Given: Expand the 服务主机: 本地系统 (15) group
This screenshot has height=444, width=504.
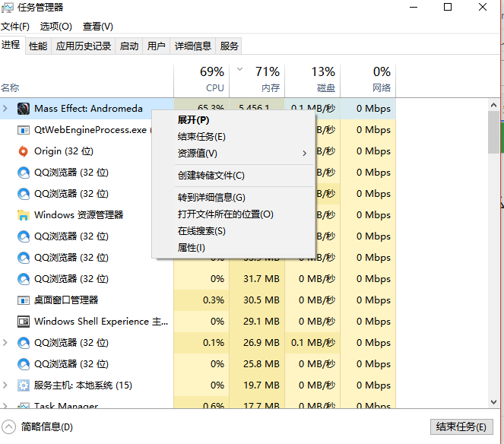Looking at the screenshot, I should point(5,385).
